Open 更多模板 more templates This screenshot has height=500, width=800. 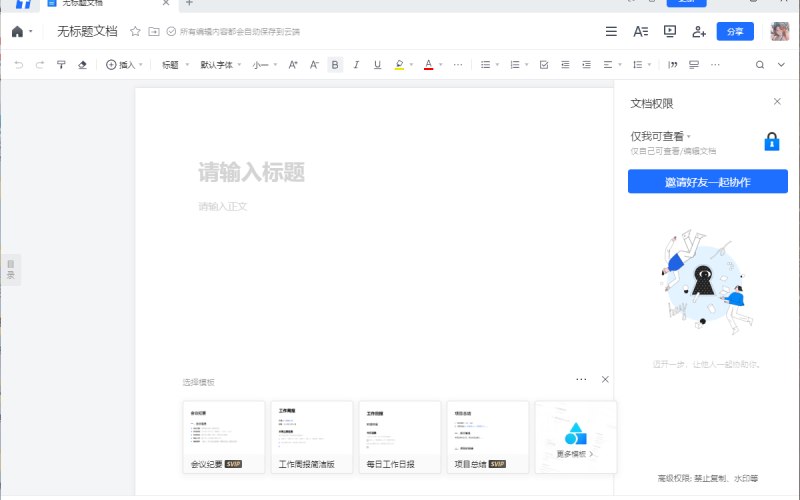(x=576, y=437)
